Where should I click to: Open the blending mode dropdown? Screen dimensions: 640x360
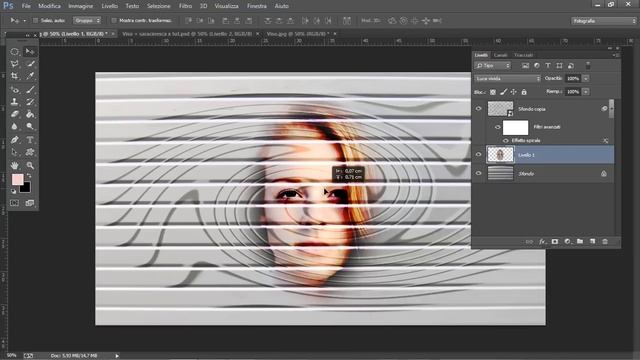(508, 78)
